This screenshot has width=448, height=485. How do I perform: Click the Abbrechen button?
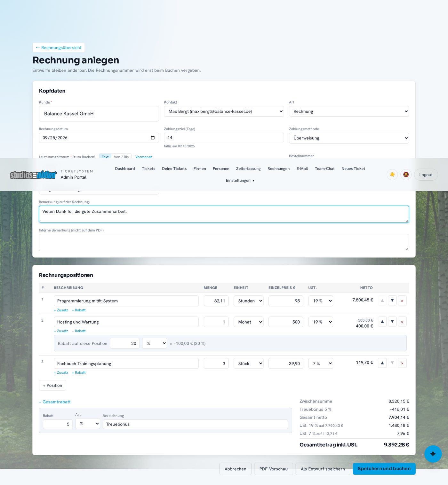pyautogui.click(x=235, y=469)
